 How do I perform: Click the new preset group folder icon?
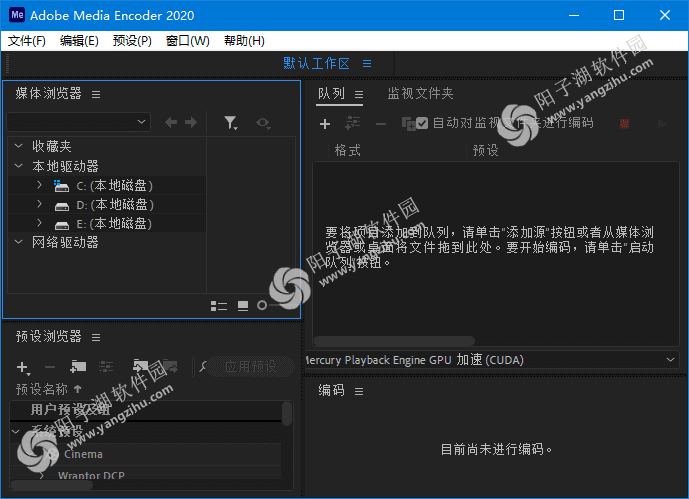(78, 366)
